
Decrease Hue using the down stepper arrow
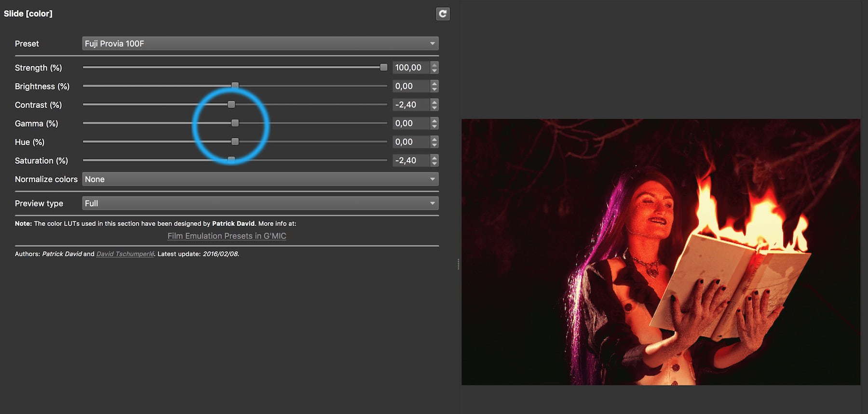(x=434, y=145)
